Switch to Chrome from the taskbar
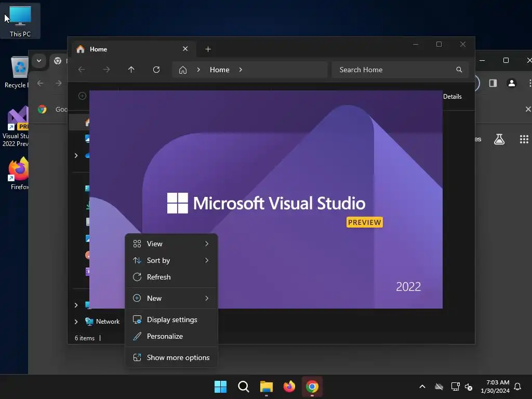The image size is (532, 399). [312, 387]
